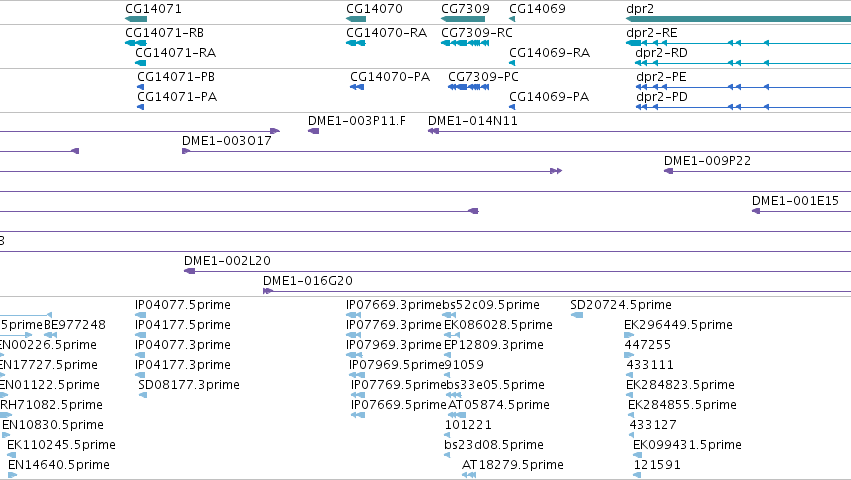The width and height of the screenshot is (851, 480).
Task: Click the CG14069 gene label
Action: (537, 9)
